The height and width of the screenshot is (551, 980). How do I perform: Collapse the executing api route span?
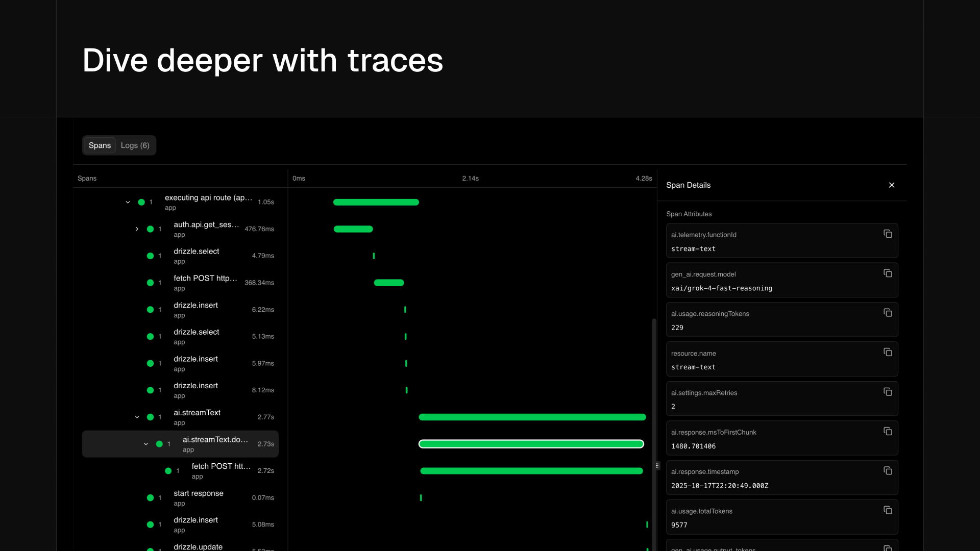pyautogui.click(x=128, y=203)
